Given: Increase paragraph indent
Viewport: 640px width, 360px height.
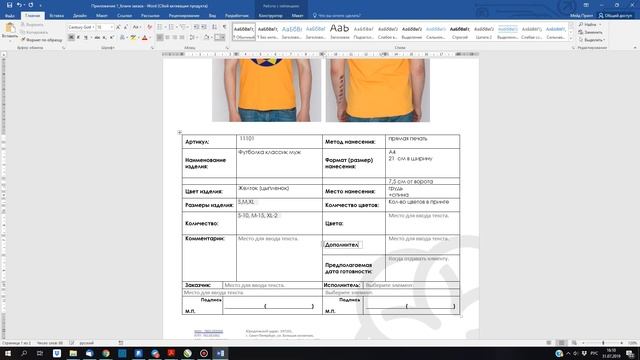Looking at the screenshot, I should [204, 27].
